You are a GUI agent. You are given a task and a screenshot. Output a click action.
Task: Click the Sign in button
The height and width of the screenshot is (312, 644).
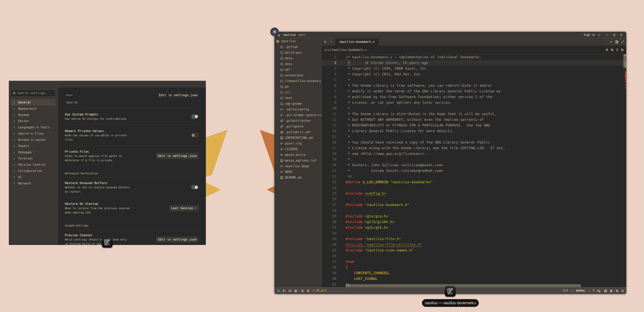click(589, 35)
